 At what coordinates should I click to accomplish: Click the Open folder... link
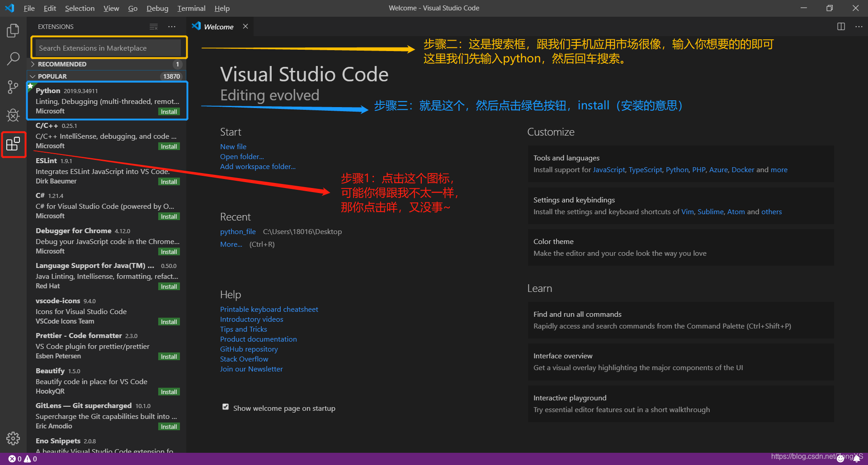[242, 156]
